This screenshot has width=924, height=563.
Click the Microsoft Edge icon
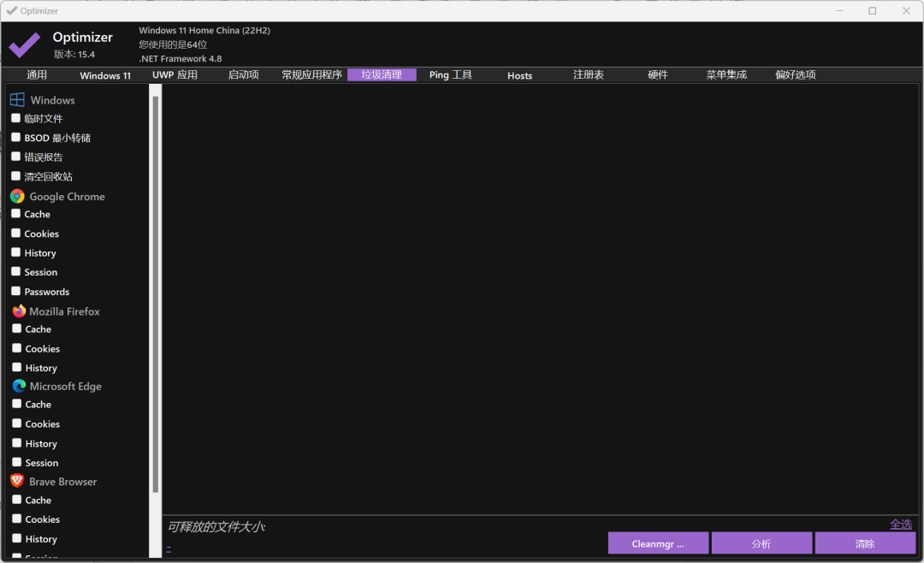tap(19, 386)
